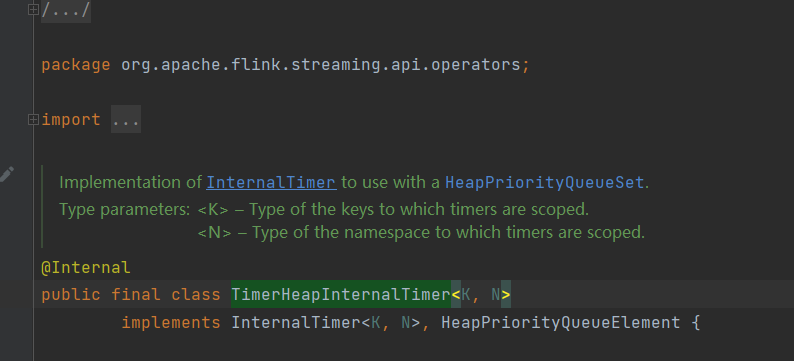Open the InternalTimer doc link
The height and width of the screenshot is (361, 794).
[271, 182]
